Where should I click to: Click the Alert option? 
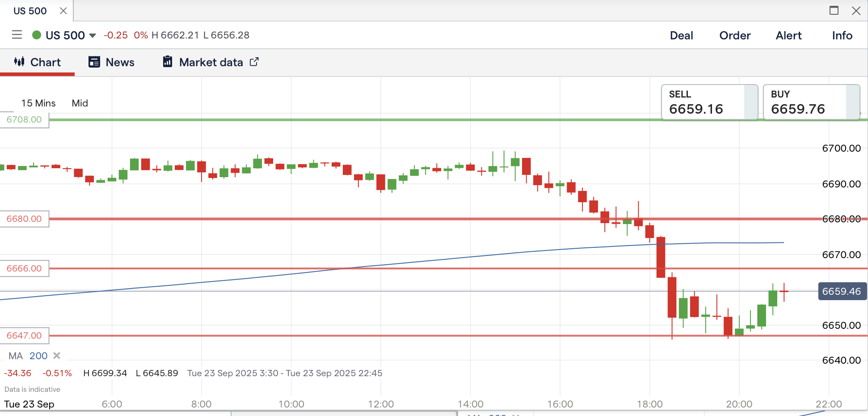coord(788,35)
